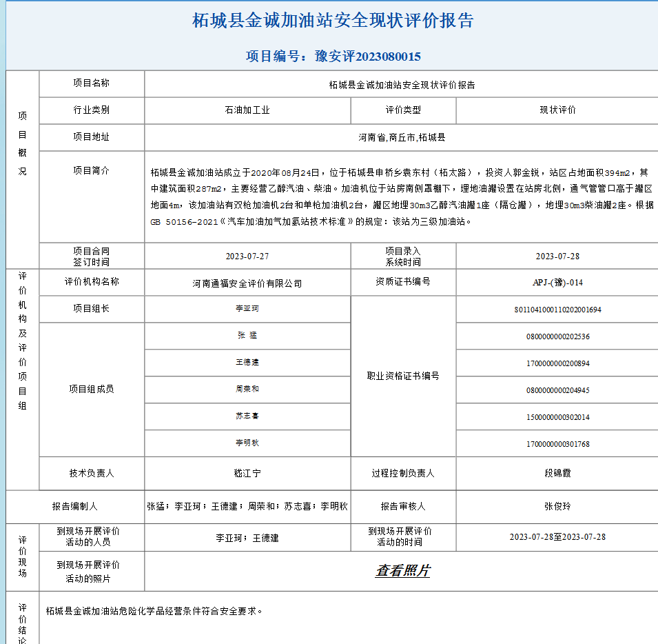Click the 到现场开展评价活动的时间 label
658x644 pixels.
400,536
